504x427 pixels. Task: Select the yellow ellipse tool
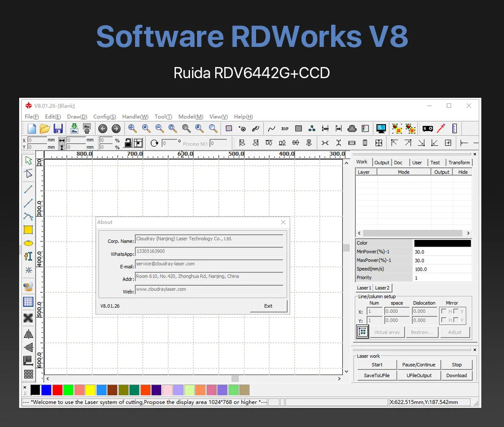pos(28,243)
